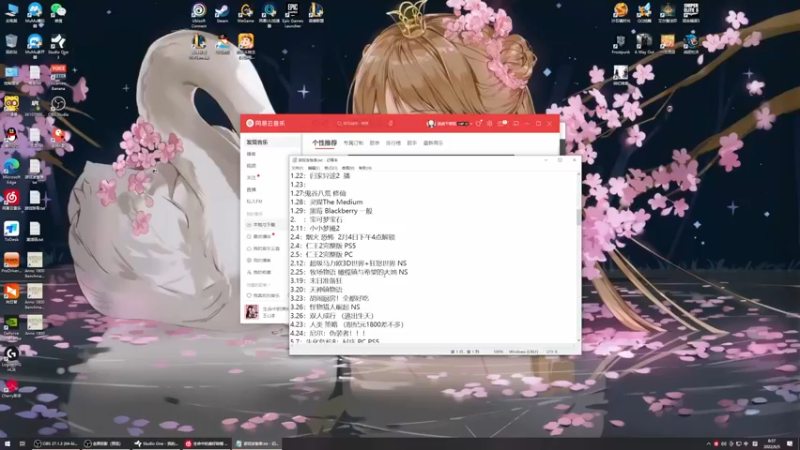Switch to the OBS taskbar button
Viewport: 800px width, 450px height.
point(56,444)
